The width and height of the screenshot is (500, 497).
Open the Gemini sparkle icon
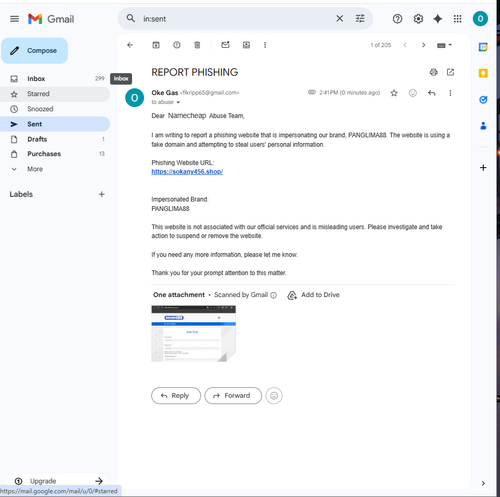(x=438, y=19)
